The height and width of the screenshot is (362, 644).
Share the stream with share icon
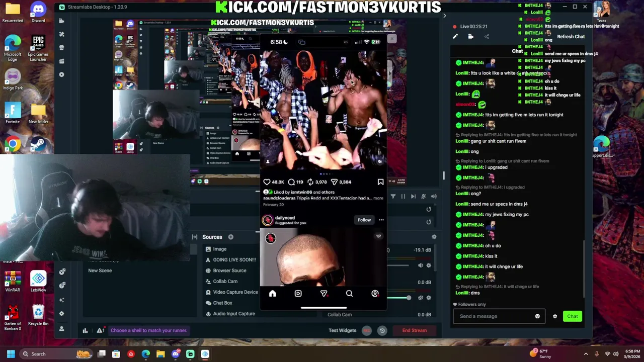[x=487, y=37]
